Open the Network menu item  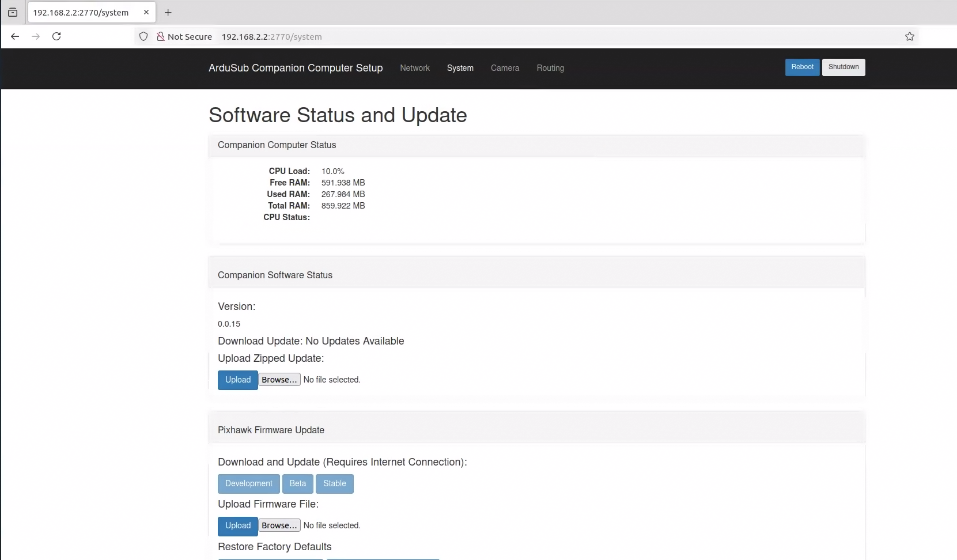[x=415, y=68]
